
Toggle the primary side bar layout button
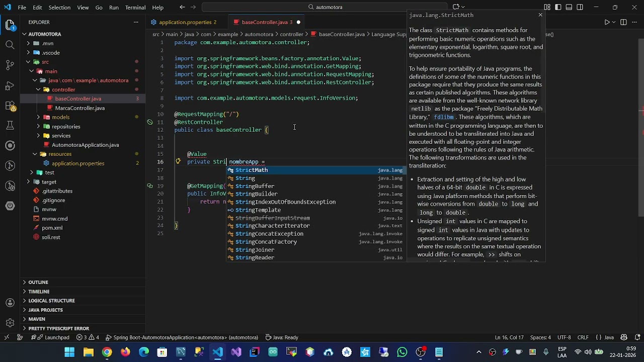click(558, 7)
